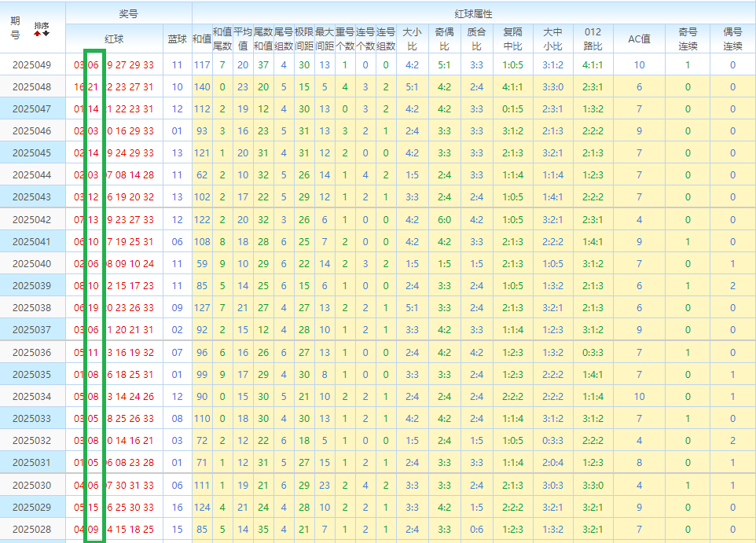Image resolution: width=756 pixels, height=543 pixels.
Task: Select issue number 2025034
Action: click(x=31, y=396)
